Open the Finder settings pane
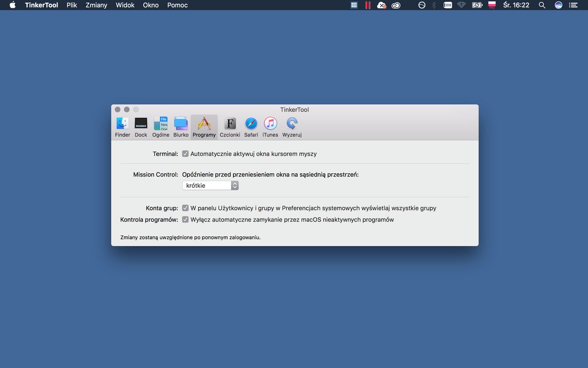This screenshot has height=368, width=588. tap(123, 127)
